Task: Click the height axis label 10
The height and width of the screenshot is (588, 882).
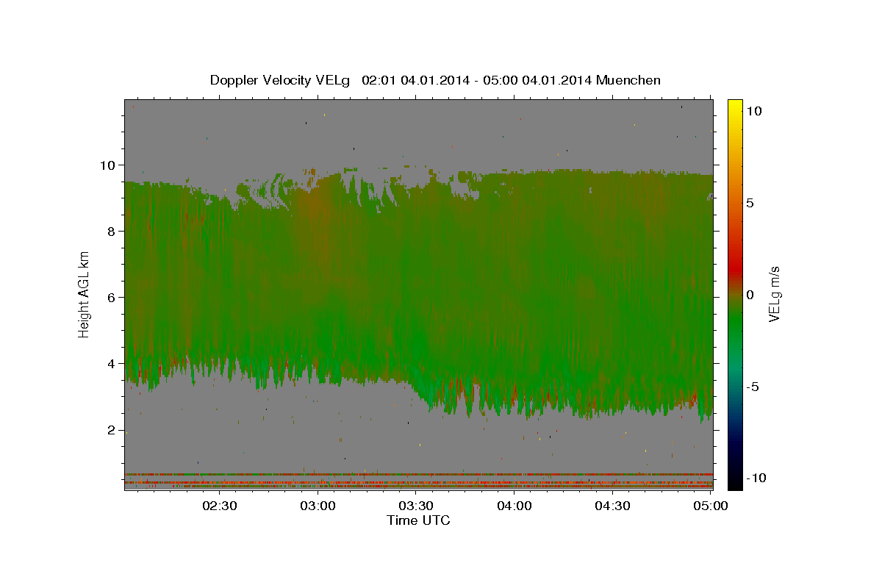Action: tap(110, 165)
